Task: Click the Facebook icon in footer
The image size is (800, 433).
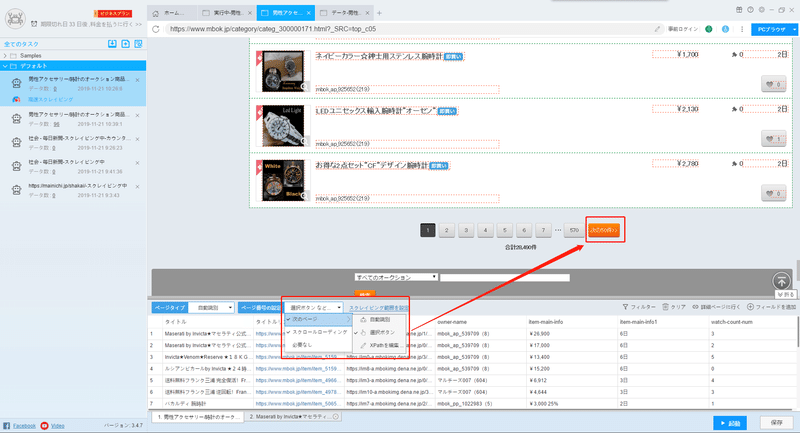Action: point(7,425)
